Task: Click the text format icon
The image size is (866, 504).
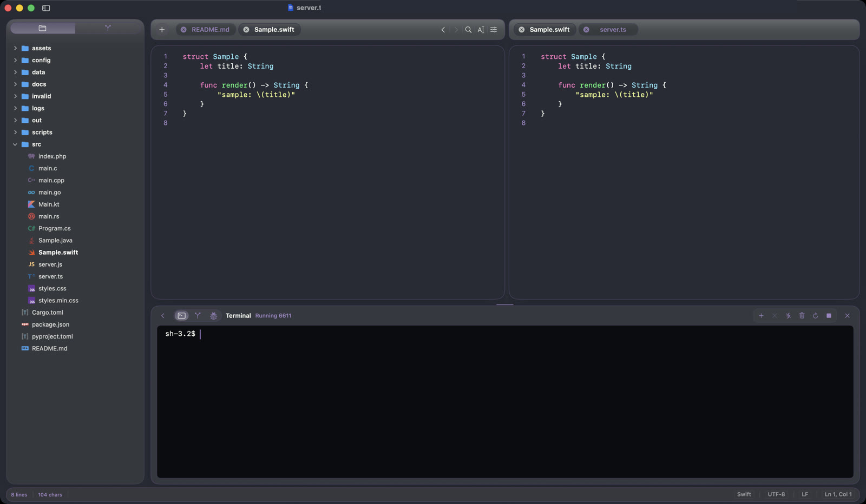Action: [x=481, y=30]
